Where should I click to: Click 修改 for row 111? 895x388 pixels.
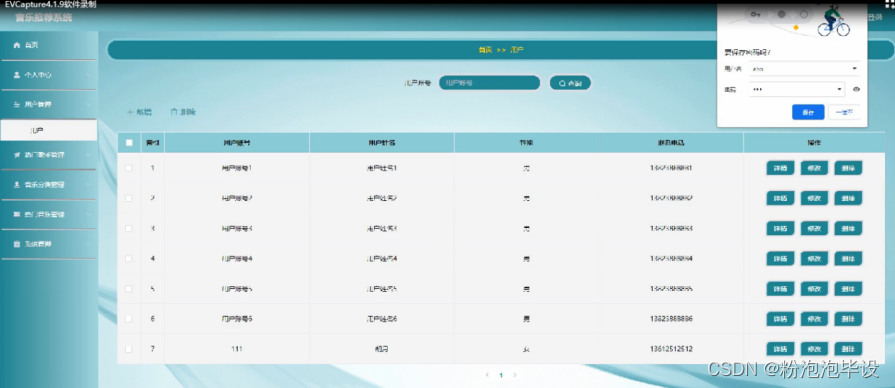[814, 349]
